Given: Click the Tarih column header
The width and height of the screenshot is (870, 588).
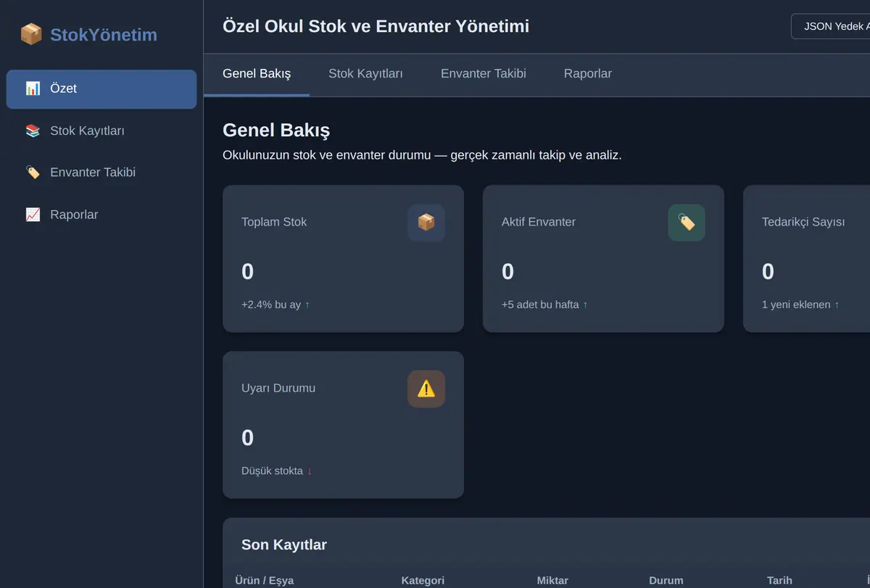Looking at the screenshot, I should [779, 581].
